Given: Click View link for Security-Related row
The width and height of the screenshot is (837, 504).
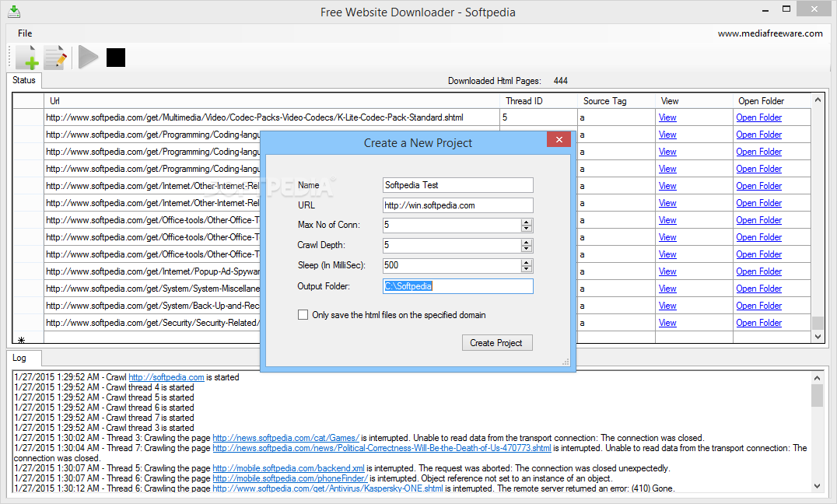Looking at the screenshot, I should tap(667, 323).
